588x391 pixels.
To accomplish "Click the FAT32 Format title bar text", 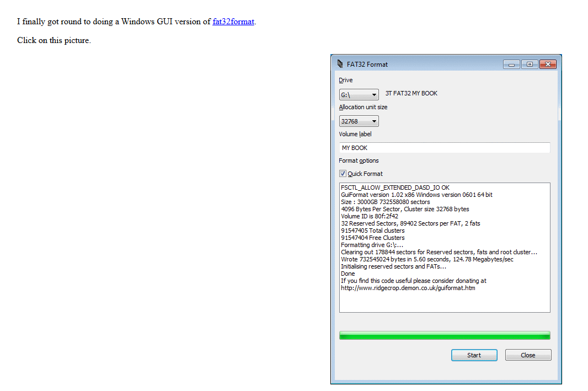I will coord(367,65).
